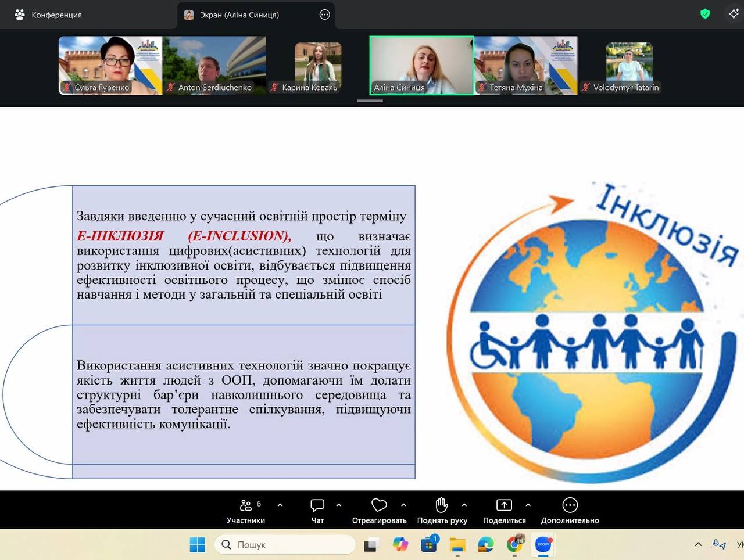The width and height of the screenshot is (744, 560).
Task: Expand arrow next to Поделиться
Action: [528, 505]
